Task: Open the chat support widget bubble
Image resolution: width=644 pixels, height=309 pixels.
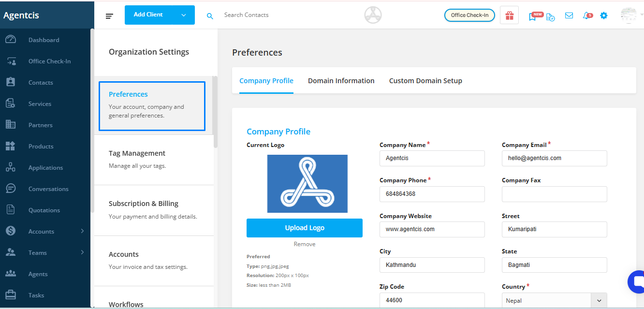Action: (637, 282)
